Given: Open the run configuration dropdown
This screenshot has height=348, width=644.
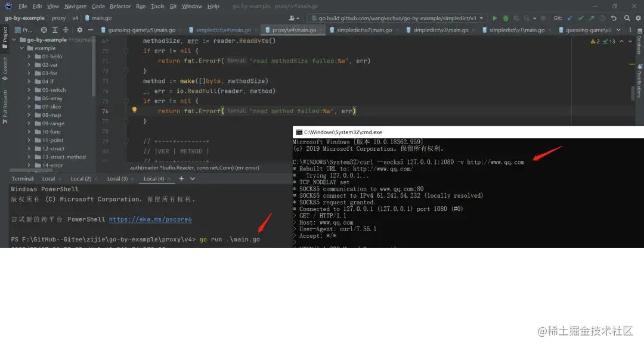Looking at the screenshot, I should click(x=397, y=18).
